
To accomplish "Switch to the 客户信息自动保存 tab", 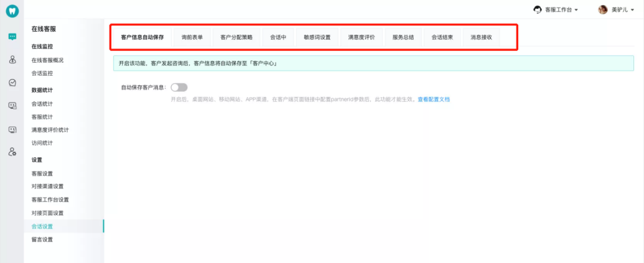I will click(x=142, y=37).
